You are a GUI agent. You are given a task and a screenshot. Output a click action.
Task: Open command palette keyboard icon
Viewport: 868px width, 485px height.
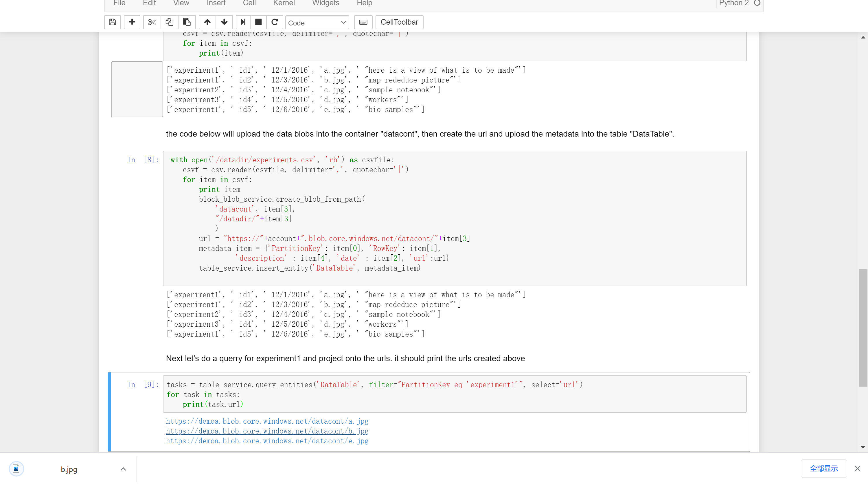point(363,22)
